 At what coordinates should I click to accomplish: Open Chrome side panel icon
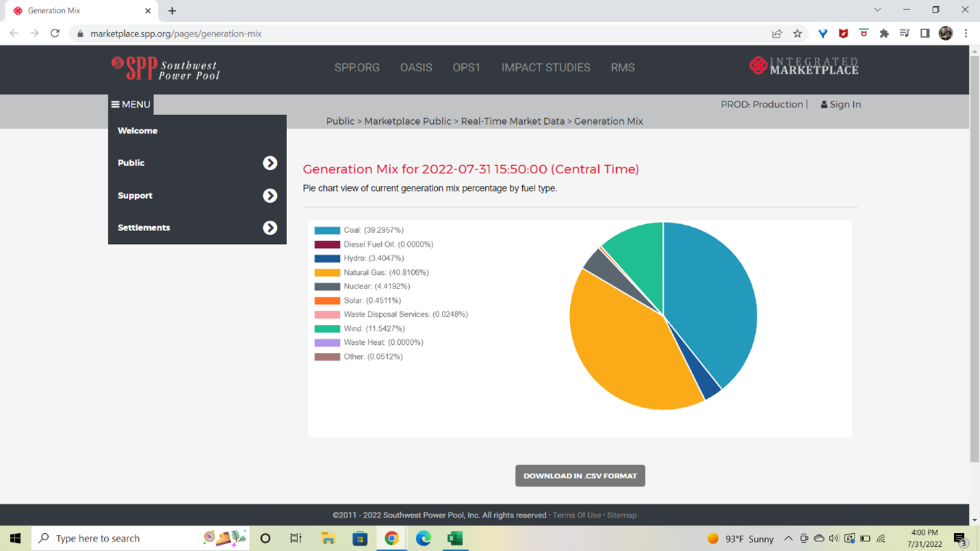(924, 34)
